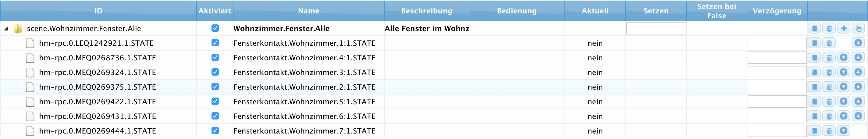Collapse the scene.Wohnzimmer.Fenster.Alle tree node
This screenshot has height=139, width=868.
6,29
